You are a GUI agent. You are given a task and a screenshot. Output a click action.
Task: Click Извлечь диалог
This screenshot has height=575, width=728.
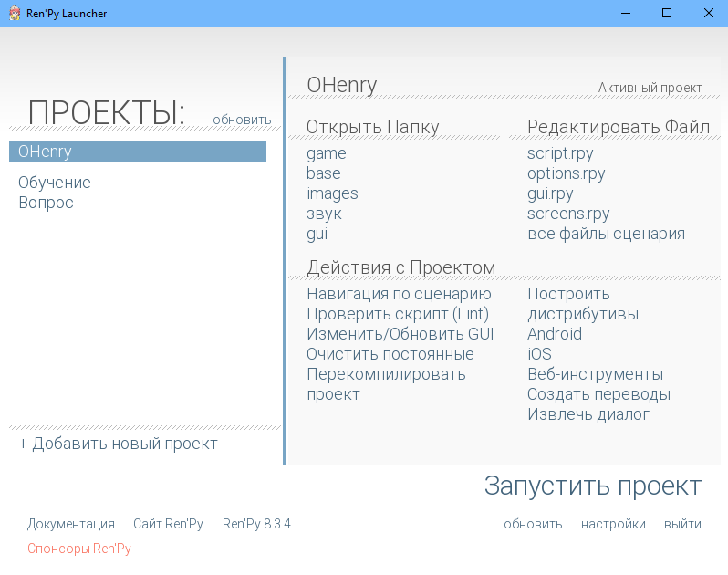588,414
